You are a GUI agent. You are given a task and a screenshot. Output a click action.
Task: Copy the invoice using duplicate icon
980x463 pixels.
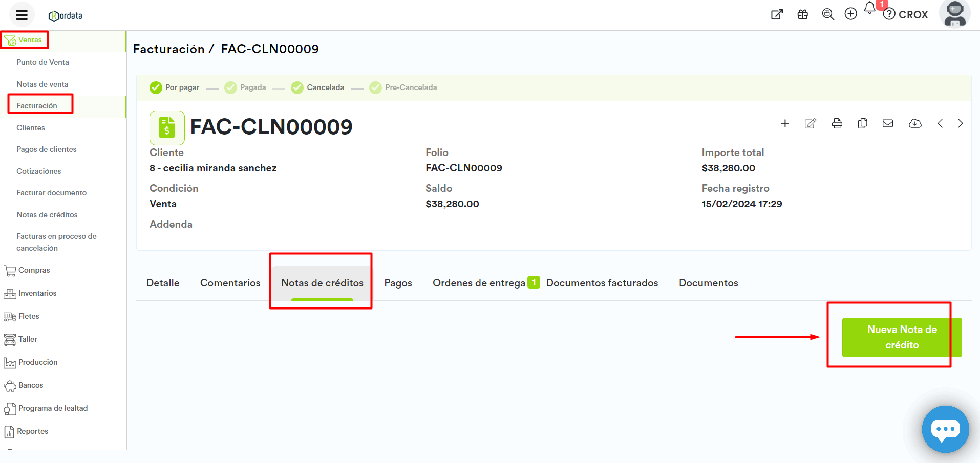pos(862,123)
